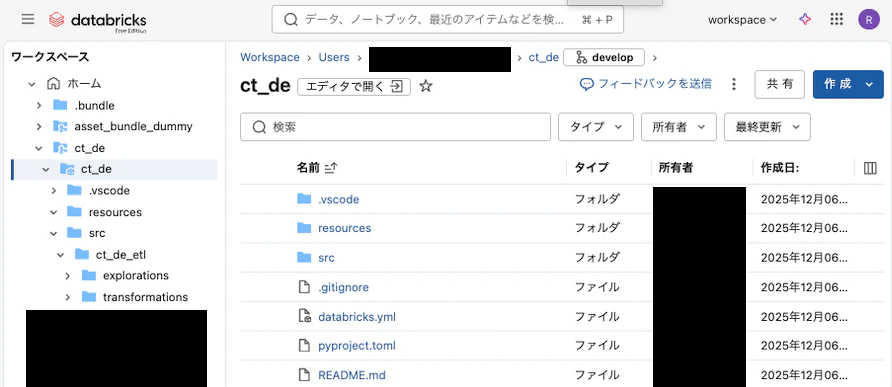Click the home icon in workspace tree
Image resolution: width=892 pixels, height=387 pixels.
(x=53, y=84)
